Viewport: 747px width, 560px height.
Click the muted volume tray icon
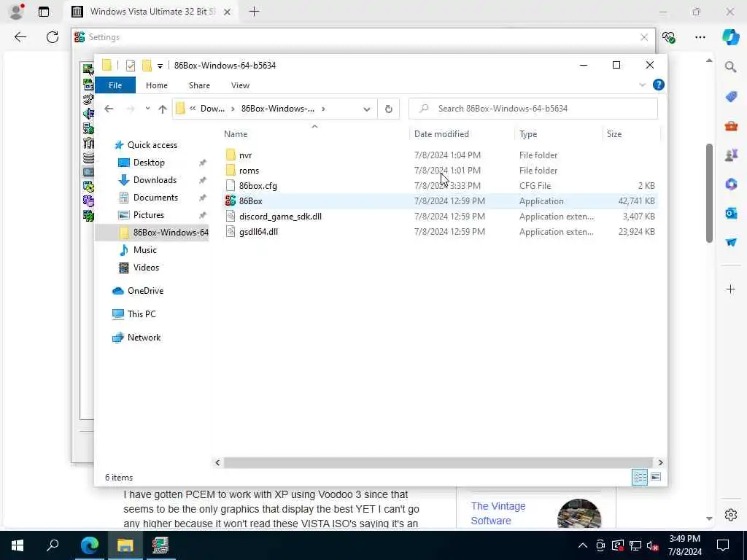pos(653,545)
